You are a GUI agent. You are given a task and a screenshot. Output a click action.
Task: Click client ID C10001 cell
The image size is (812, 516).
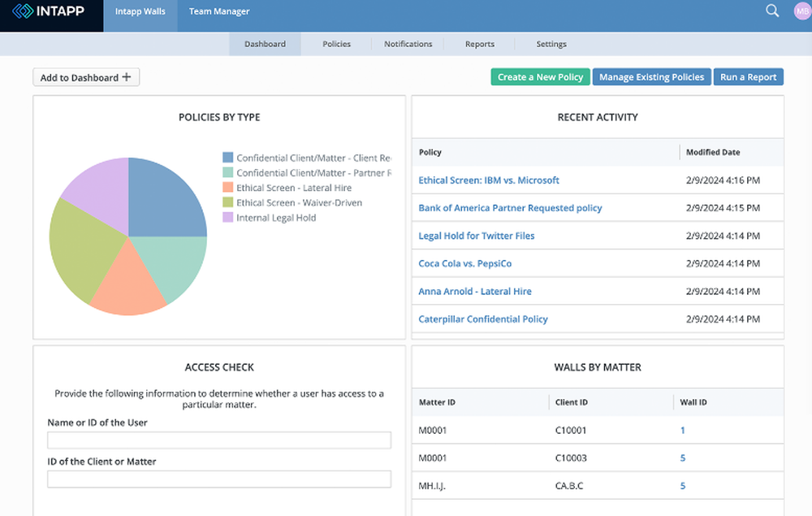571,431
